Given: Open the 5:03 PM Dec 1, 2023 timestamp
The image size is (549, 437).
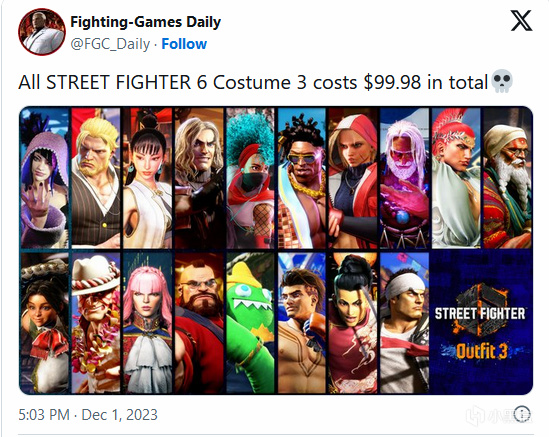Looking at the screenshot, I should pyautogui.click(x=88, y=415).
